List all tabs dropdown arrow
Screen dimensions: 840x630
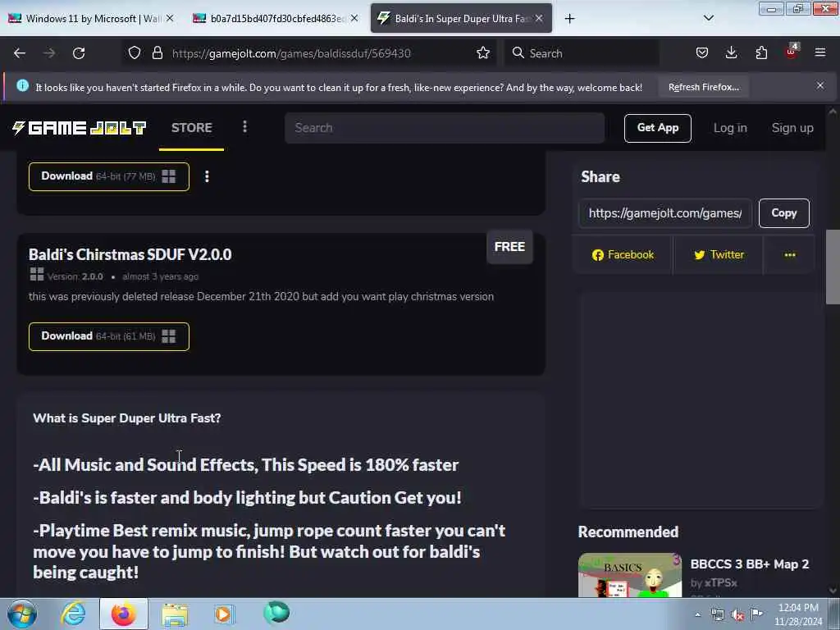pos(708,18)
